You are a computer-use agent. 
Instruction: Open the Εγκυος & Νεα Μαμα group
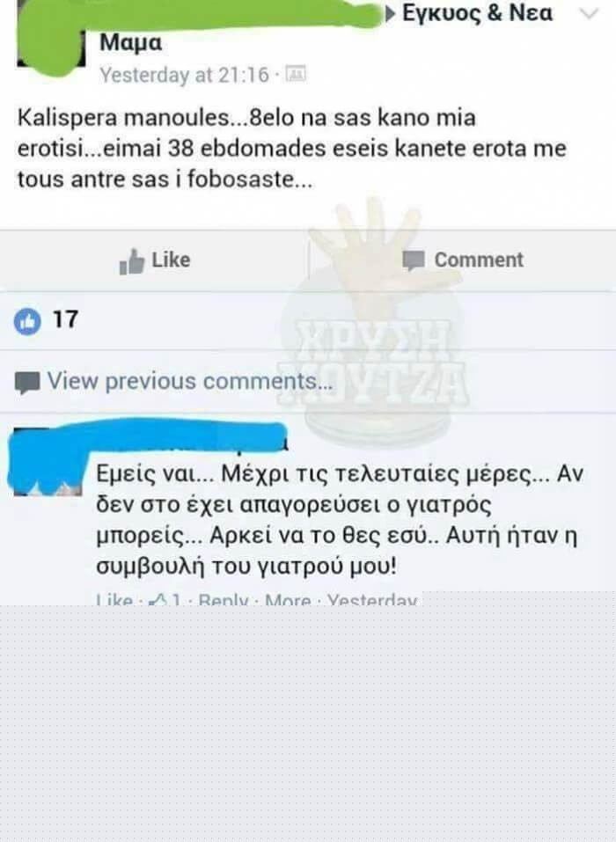(x=326, y=27)
